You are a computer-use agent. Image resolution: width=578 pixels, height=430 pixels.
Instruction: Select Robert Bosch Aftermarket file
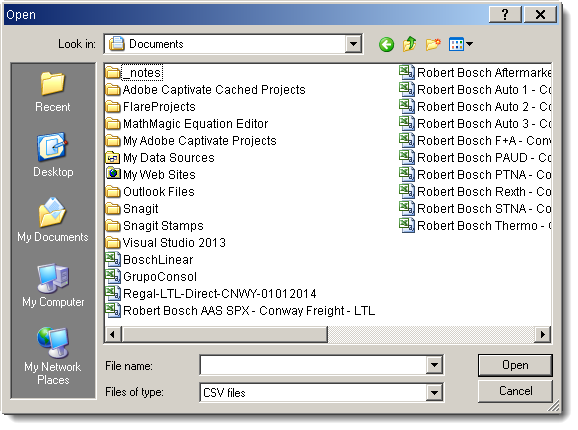[475, 73]
